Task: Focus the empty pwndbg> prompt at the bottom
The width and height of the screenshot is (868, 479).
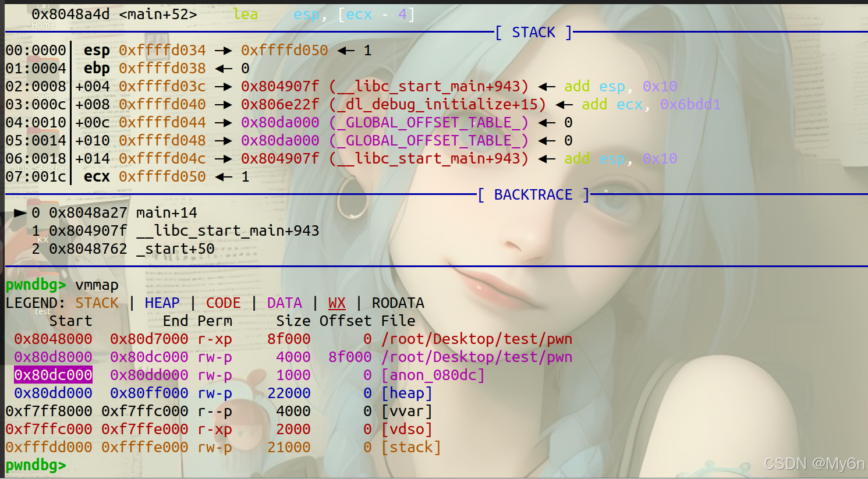Action: coord(36,466)
